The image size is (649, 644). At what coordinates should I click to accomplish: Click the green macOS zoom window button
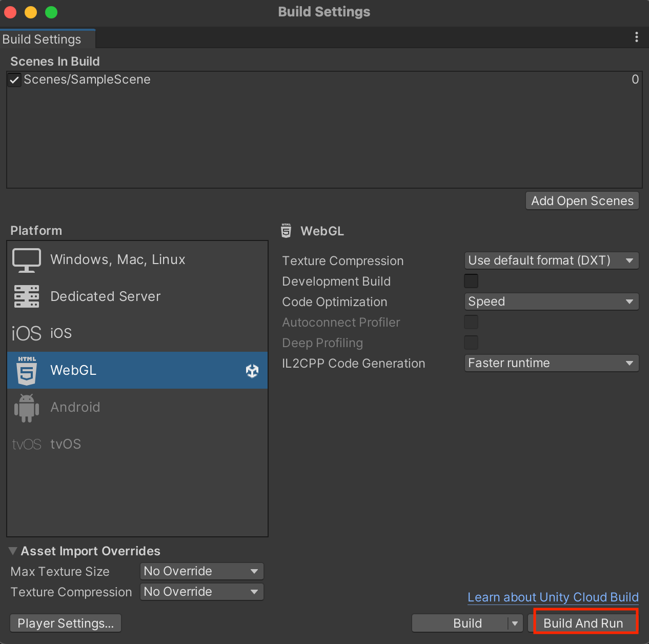(x=51, y=12)
